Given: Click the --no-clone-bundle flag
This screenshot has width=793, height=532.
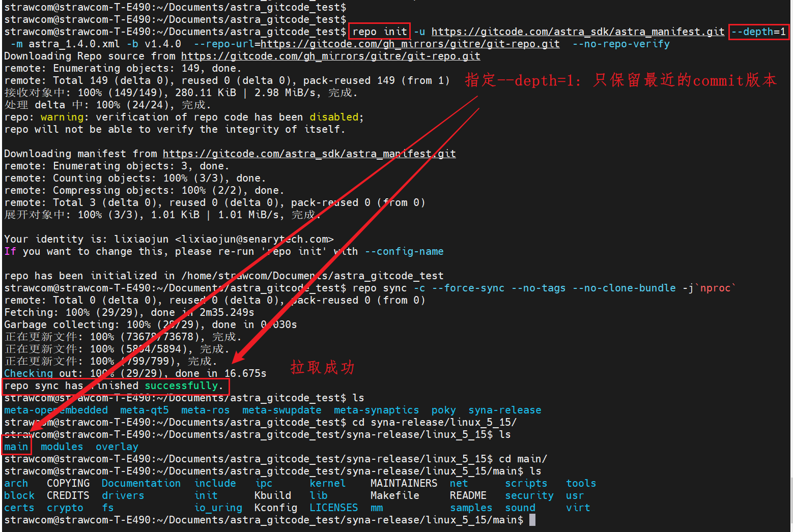Looking at the screenshot, I should pos(624,288).
